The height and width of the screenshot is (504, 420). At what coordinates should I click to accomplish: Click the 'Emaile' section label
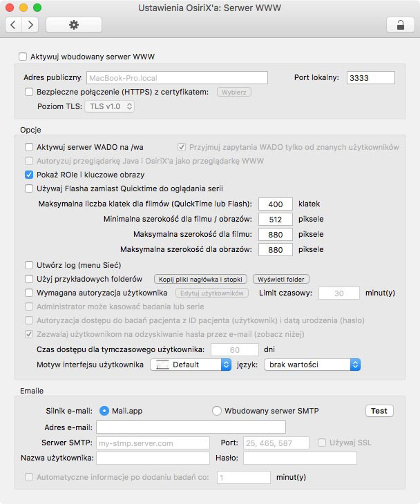pyautogui.click(x=32, y=391)
